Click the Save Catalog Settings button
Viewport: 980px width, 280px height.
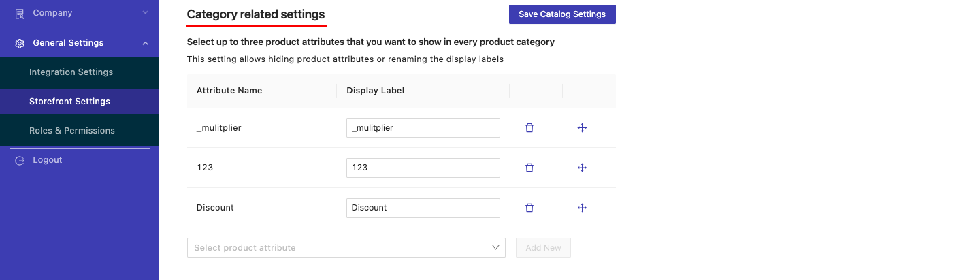click(x=561, y=14)
